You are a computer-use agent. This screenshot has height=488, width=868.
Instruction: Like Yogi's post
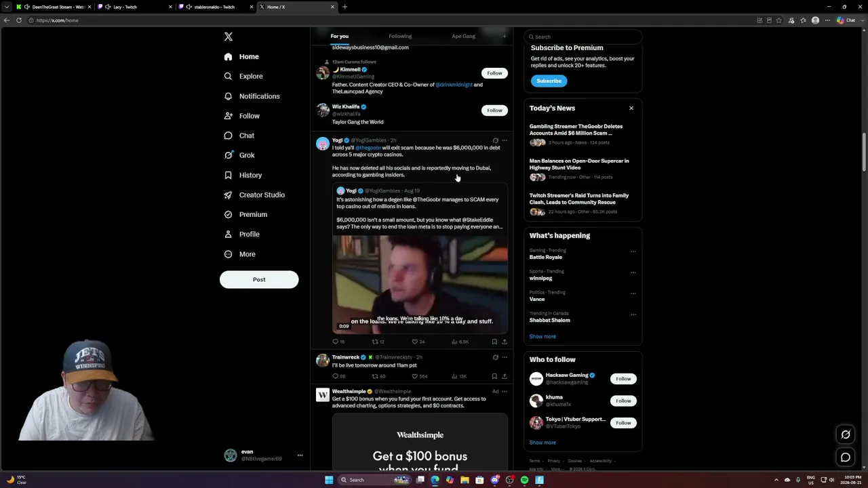tap(418, 342)
